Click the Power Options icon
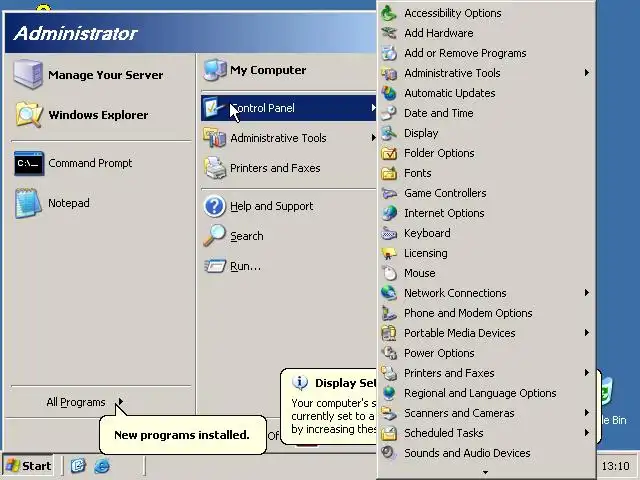The height and width of the screenshot is (480, 640). [x=389, y=353]
